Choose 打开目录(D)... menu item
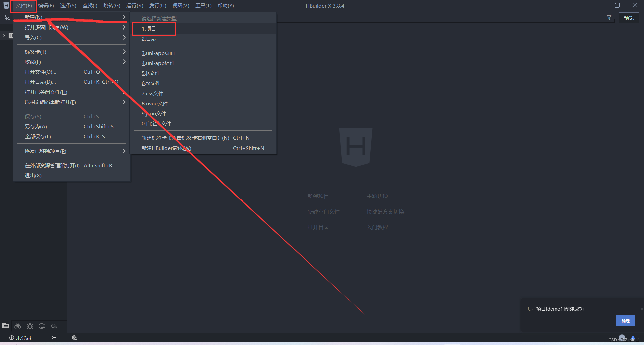Image resolution: width=644 pixels, height=345 pixels. [72, 82]
